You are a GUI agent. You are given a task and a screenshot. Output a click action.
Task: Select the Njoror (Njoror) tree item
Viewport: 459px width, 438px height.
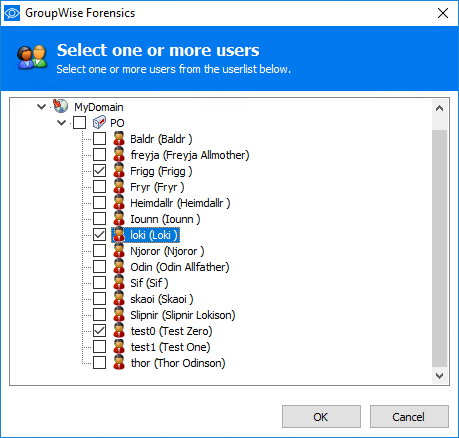tap(167, 251)
